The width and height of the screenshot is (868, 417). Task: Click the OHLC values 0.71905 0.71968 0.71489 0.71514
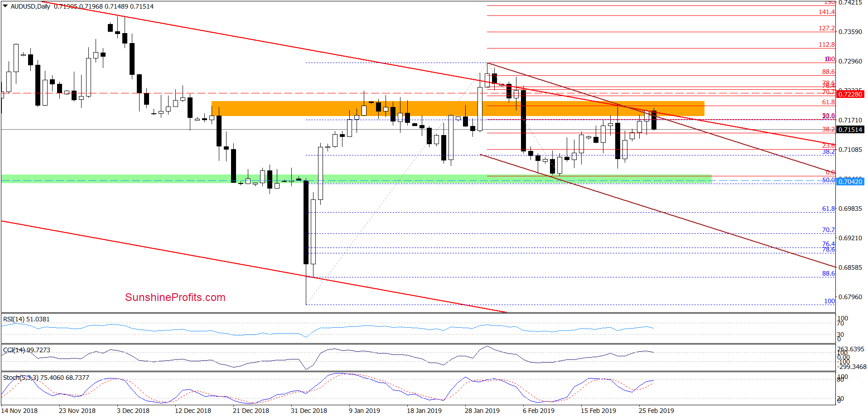[104, 6]
